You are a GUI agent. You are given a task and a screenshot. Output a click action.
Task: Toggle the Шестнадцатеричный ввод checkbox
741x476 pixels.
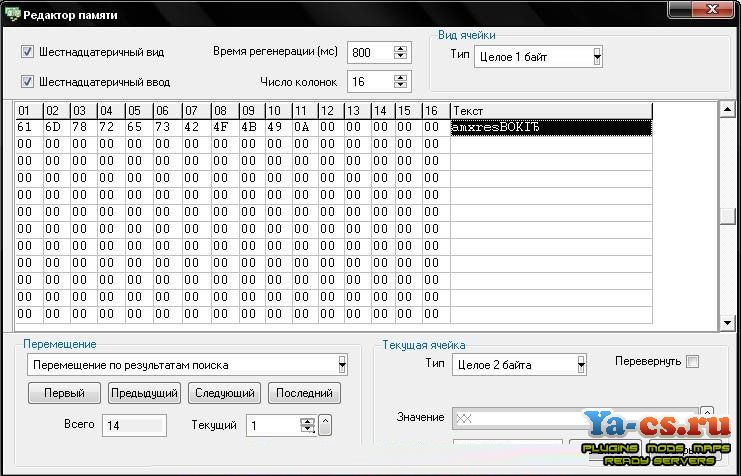pos(27,82)
